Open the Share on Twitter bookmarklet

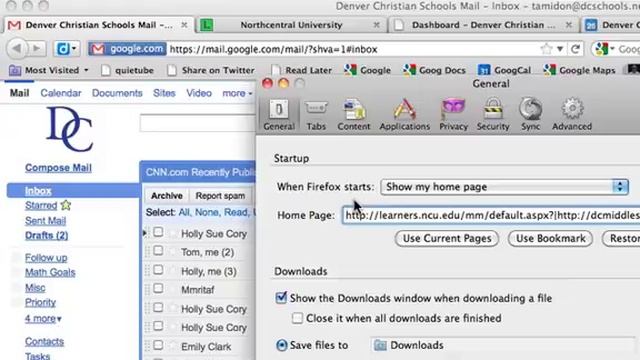point(211,70)
